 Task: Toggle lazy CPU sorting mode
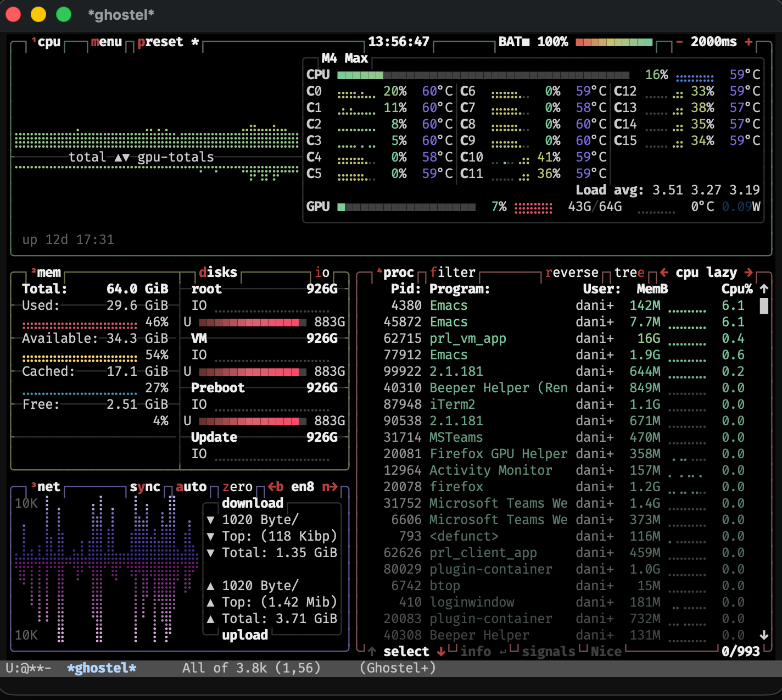tap(722, 273)
